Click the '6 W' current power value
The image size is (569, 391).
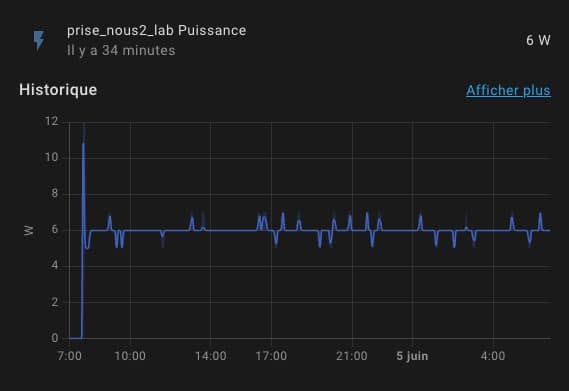tap(538, 40)
